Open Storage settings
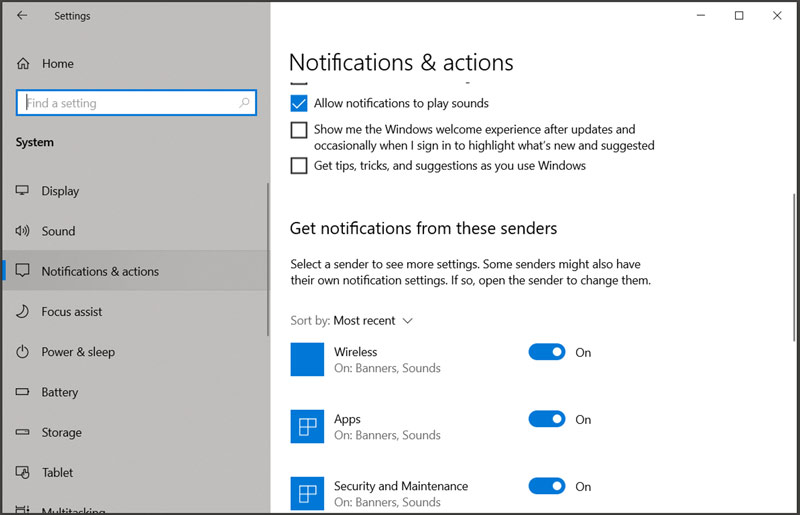This screenshot has width=800, height=515. pos(61,432)
